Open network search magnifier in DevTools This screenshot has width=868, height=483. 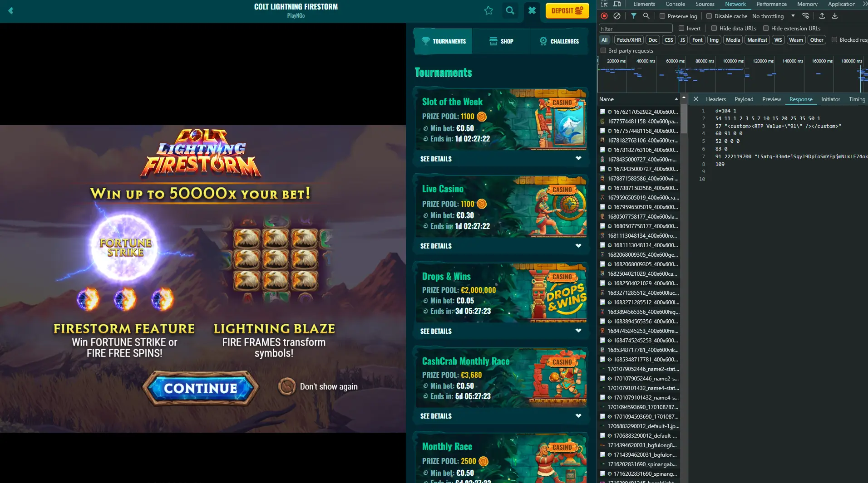click(x=646, y=16)
